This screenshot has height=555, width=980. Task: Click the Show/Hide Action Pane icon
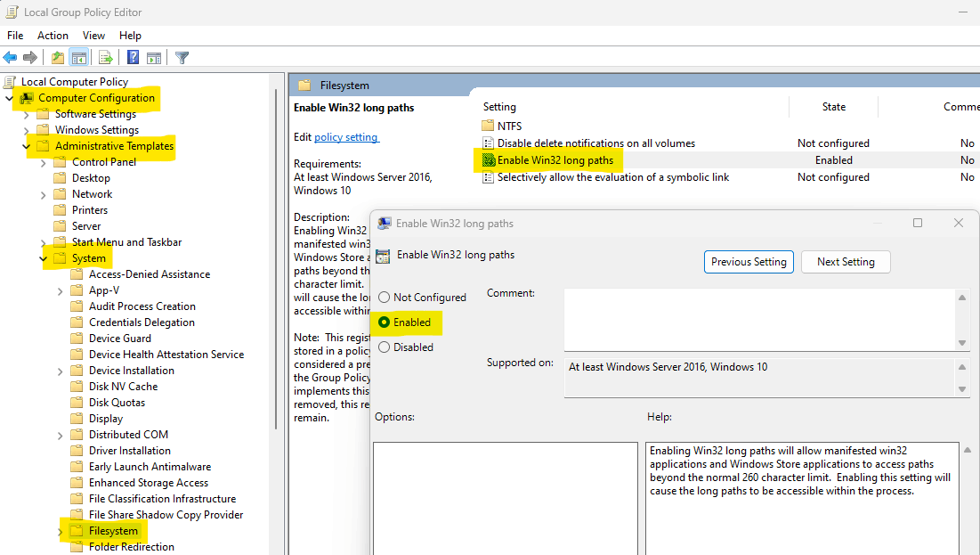(x=154, y=58)
